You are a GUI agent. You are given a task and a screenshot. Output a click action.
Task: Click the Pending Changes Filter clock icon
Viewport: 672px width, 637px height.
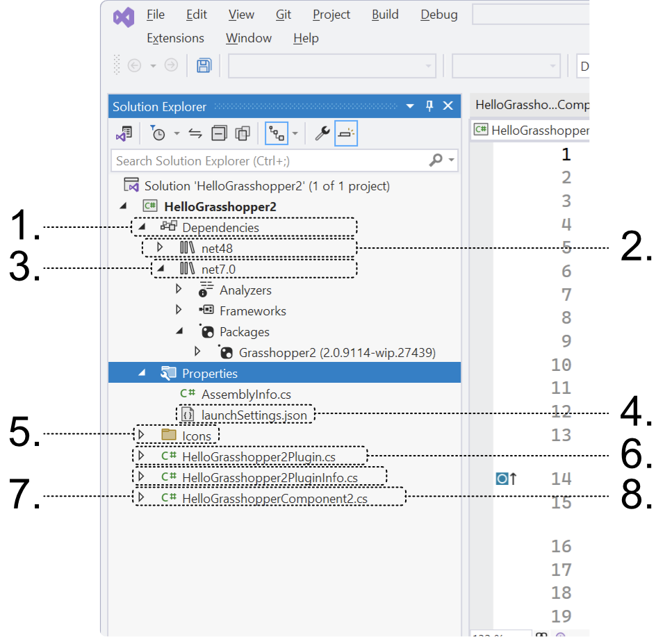(x=158, y=133)
